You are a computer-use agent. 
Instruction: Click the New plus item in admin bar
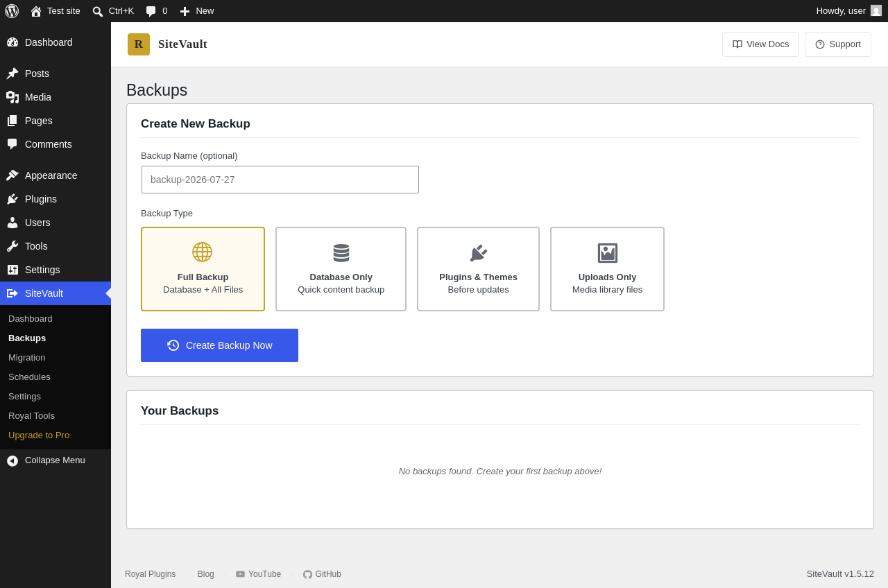197,11
